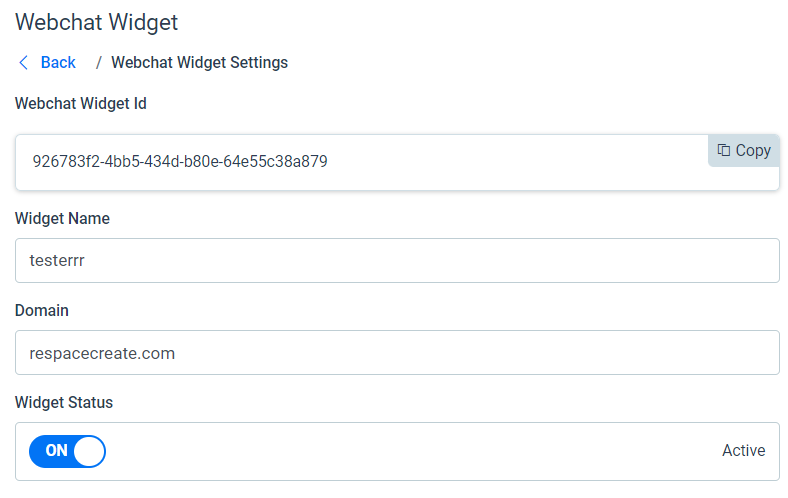788x498 pixels.
Task: Click the ON text inside the toggle
Action: (56, 450)
